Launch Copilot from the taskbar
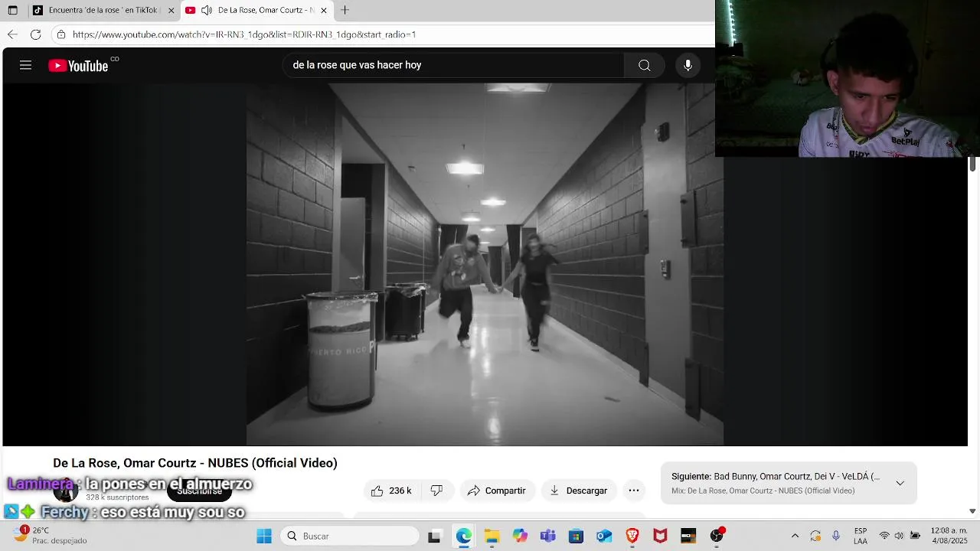 pyautogui.click(x=520, y=536)
